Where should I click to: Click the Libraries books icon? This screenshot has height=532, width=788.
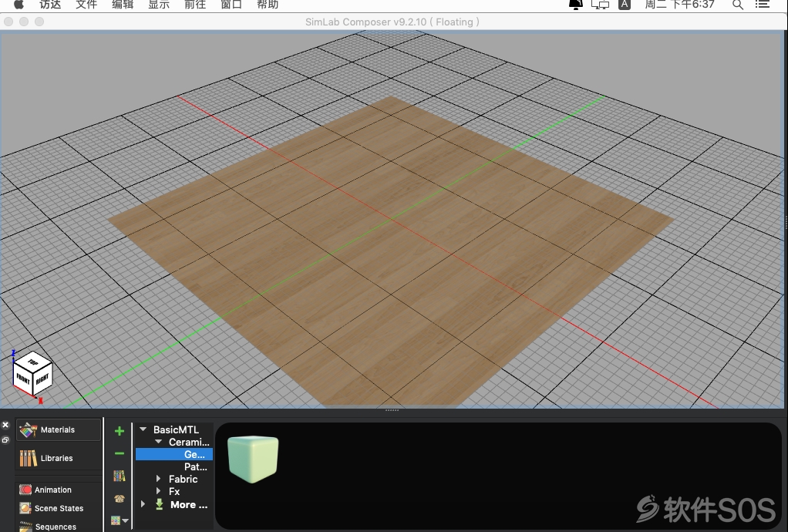28,458
